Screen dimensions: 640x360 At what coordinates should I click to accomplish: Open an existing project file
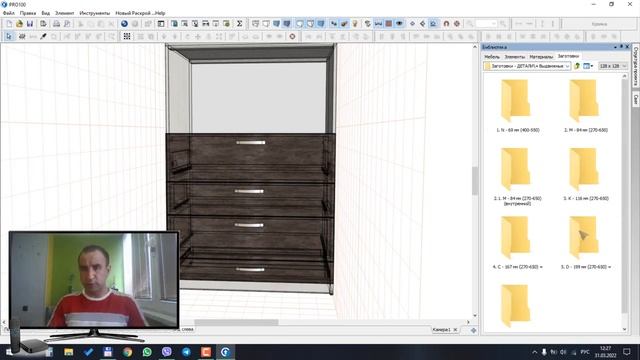tap(19, 24)
